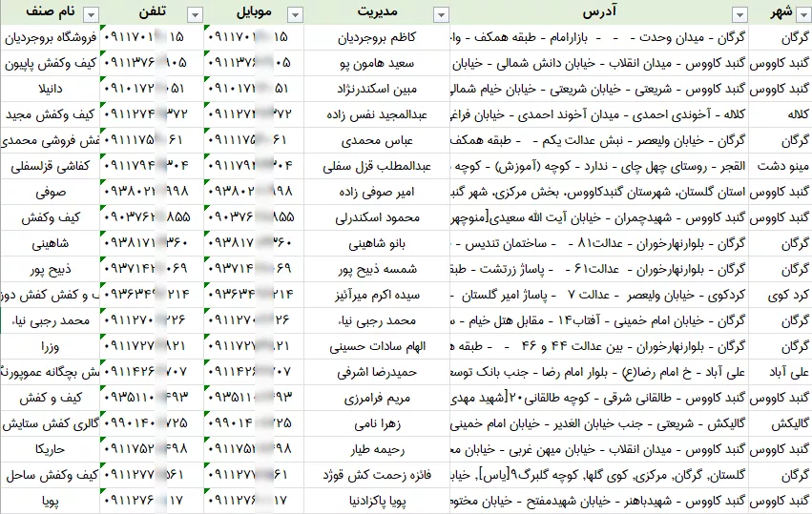Viewport: 812px width, 514px height.
Task: Select the manager cell پویا پاکزادنیا
Action: tap(377, 501)
